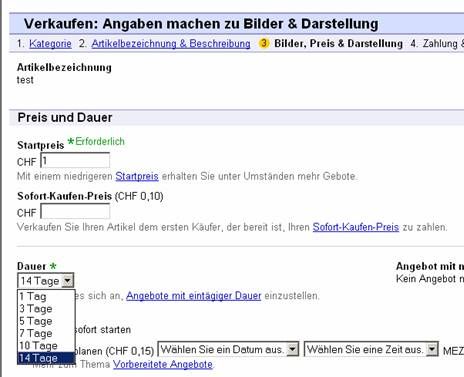Click the Artikelbezeichnung value 'test'
This screenshot has width=464, height=377.
25,80
